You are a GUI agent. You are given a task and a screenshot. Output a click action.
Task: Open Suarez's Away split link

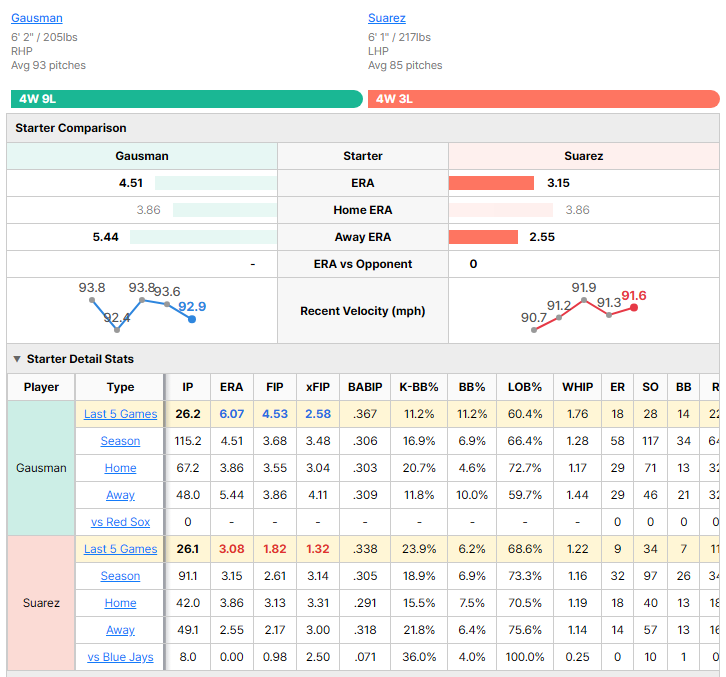point(120,630)
